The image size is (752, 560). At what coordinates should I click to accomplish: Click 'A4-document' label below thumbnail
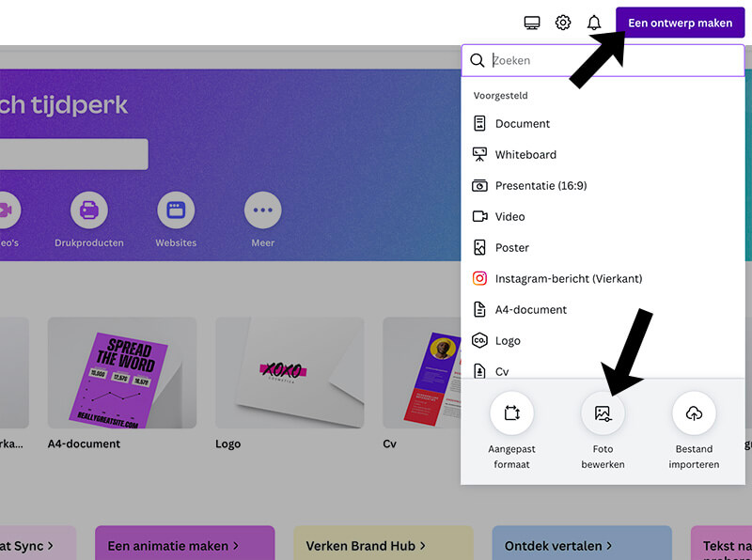84,444
